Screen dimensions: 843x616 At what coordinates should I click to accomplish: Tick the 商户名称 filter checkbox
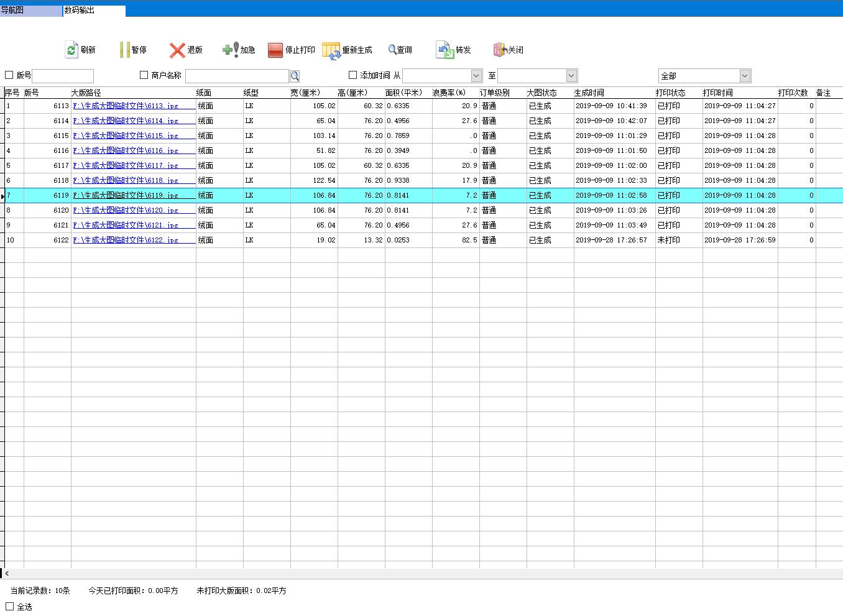144,75
